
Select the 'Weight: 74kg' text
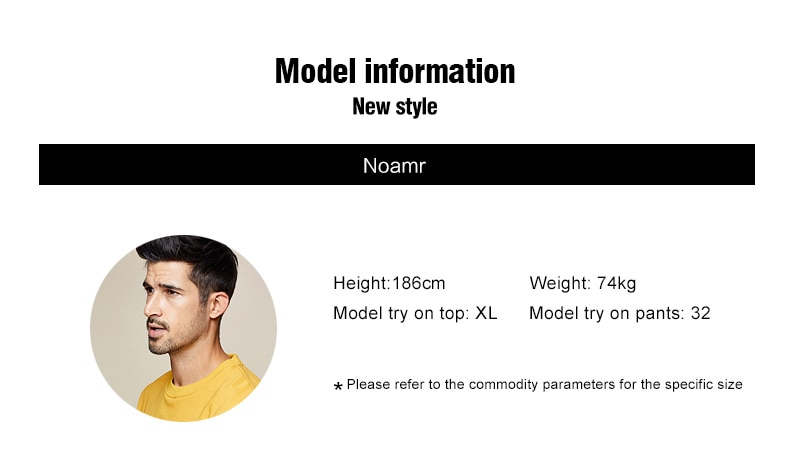coord(582,283)
